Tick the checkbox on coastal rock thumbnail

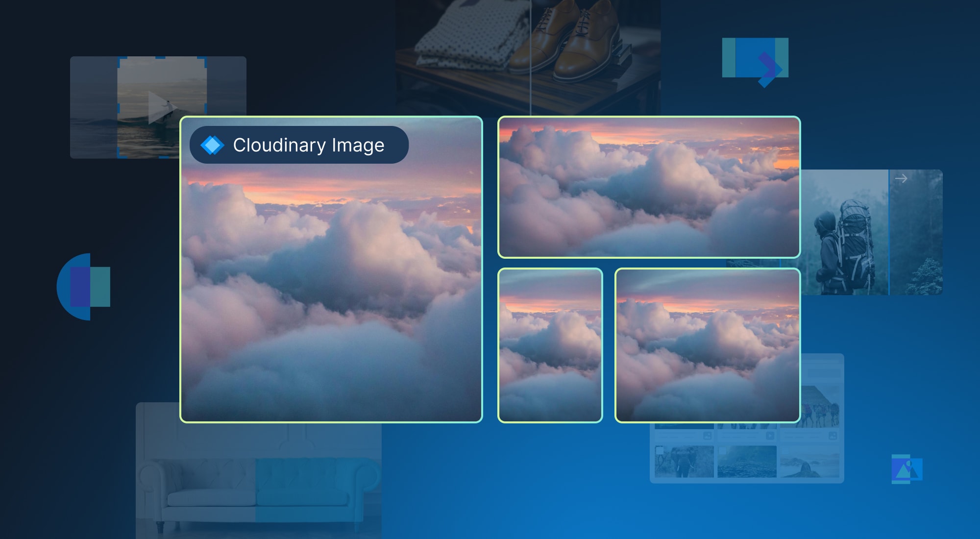tap(785, 450)
